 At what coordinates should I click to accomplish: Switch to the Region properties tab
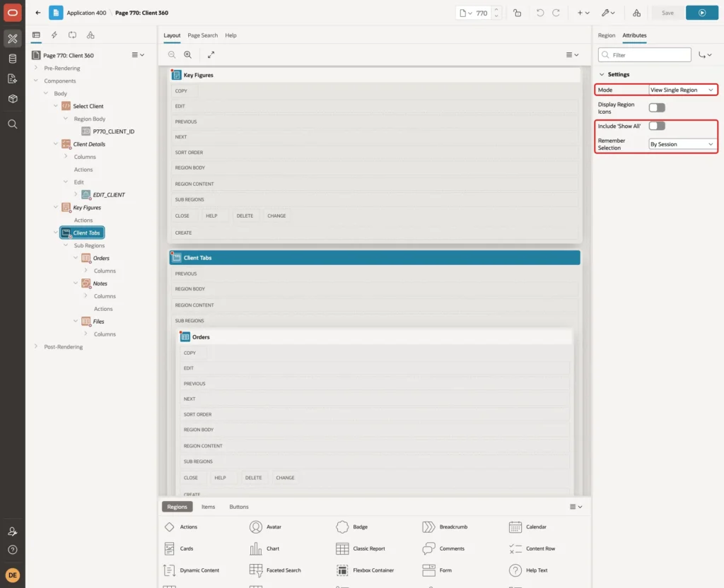(606, 35)
